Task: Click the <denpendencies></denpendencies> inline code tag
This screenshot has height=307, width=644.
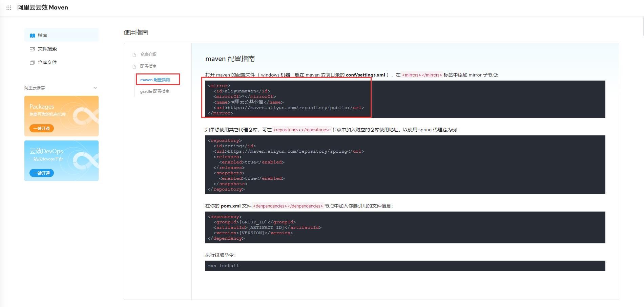Action: [x=288, y=206]
